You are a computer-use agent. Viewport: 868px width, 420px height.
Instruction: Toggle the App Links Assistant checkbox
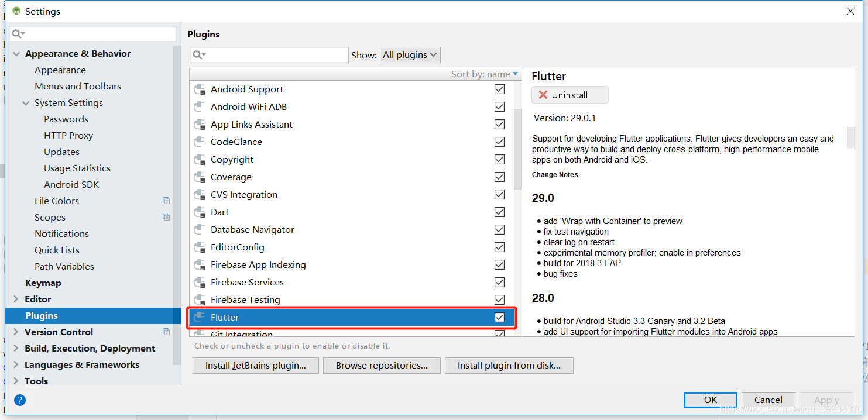point(499,125)
